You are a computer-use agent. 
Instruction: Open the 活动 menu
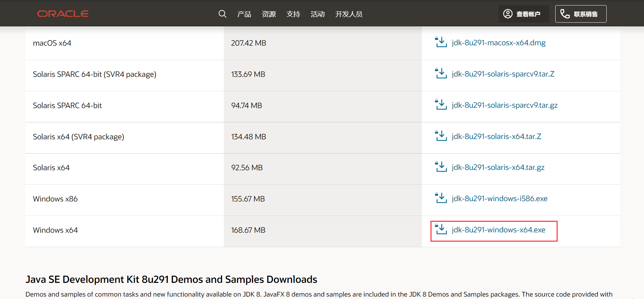318,14
